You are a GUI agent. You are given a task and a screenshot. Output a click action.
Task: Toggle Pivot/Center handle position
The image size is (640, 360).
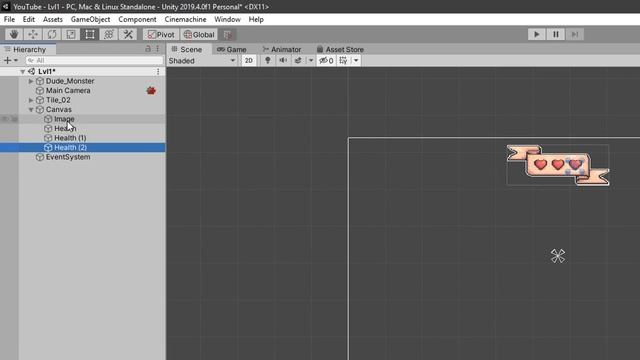(x=161, y=35)
